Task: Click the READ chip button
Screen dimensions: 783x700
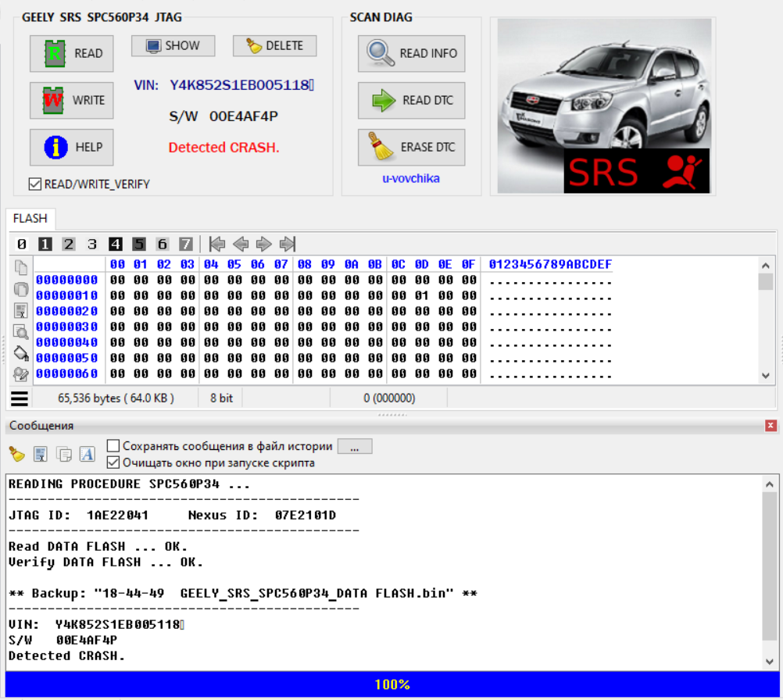Action: [x=71, y=53]
